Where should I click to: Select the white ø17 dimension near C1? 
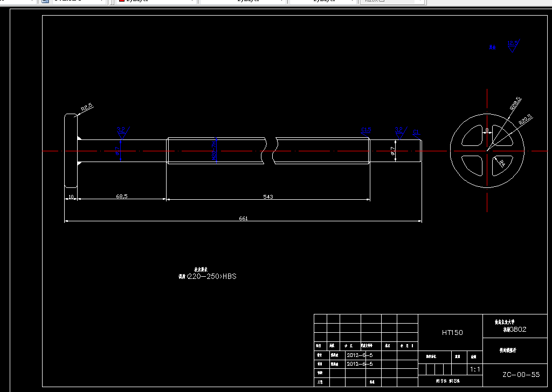(x=393, y=151)
